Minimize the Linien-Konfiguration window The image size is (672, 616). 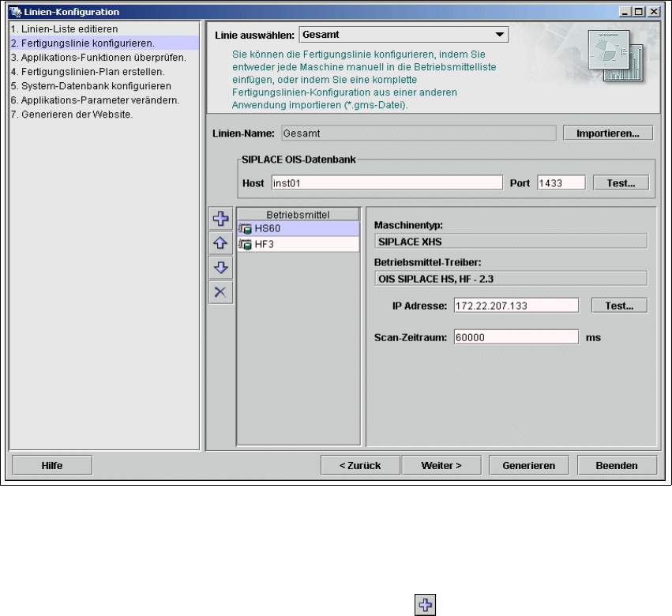pos(625,12)
